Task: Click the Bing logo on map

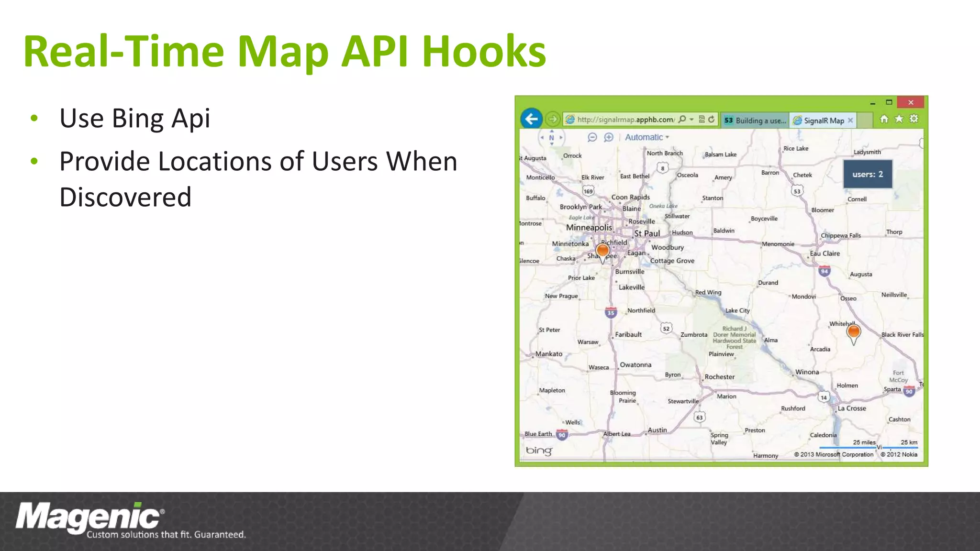Action: point(539,451)
